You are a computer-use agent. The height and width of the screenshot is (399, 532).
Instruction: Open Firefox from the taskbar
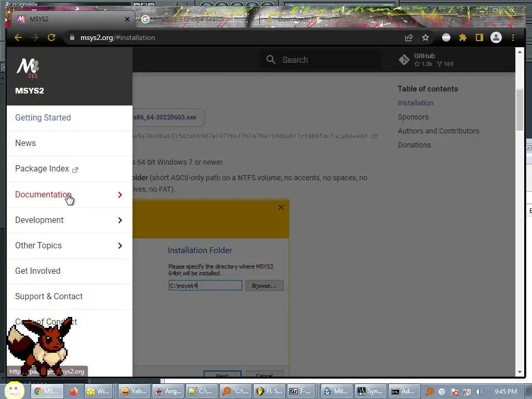(x=74, y=391)
